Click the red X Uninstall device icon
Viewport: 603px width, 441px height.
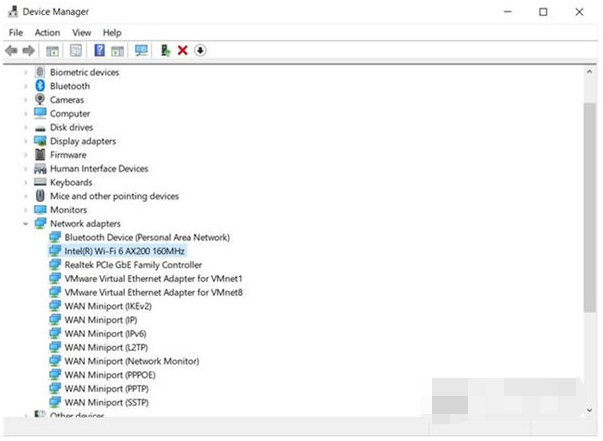point(183,50)
